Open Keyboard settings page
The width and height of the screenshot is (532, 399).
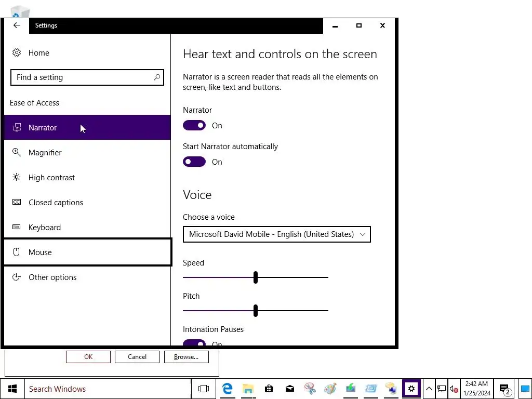(x=87, y=228)
